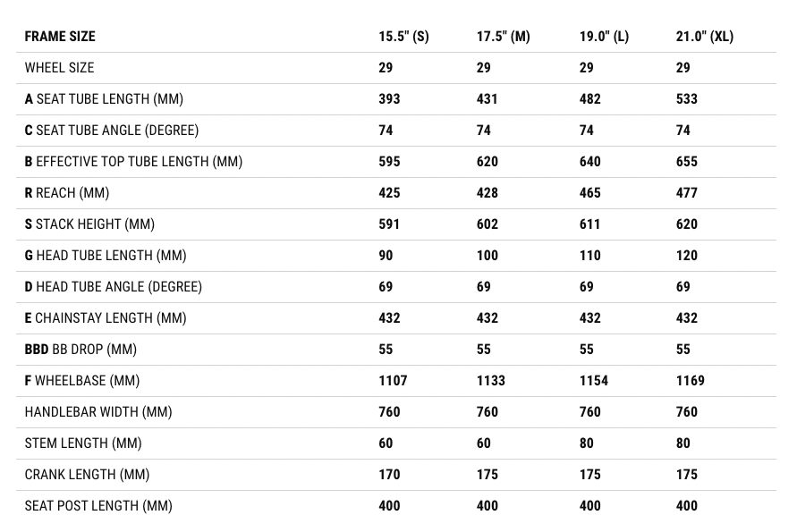
Task: Click the BB DROP row label
Action: [81, 350]
